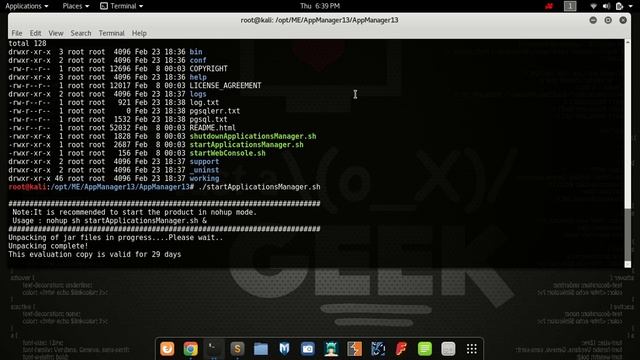Click the 'help' directory entry
The height and width of the screenshot is (360, 640).
(x=198, y=77)
